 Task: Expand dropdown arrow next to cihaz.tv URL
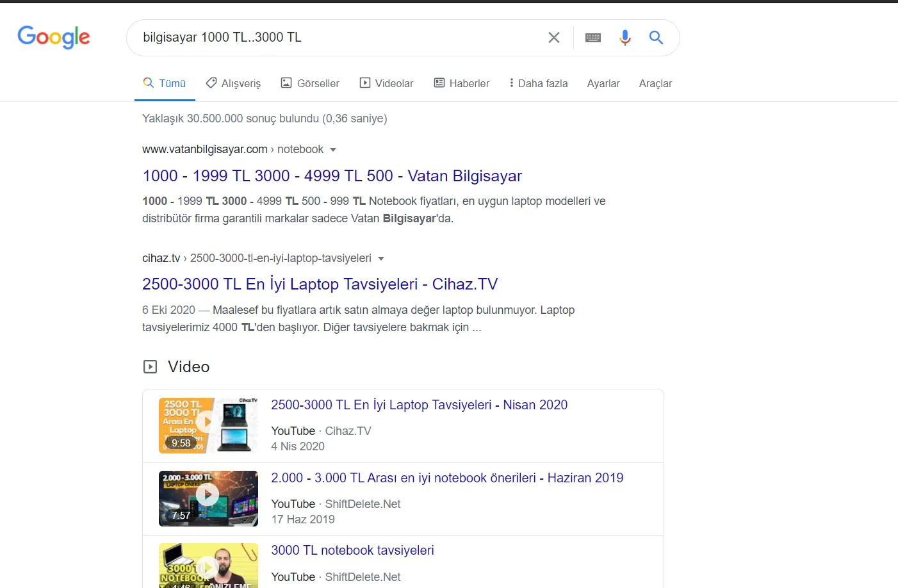(x=381, y=259)
